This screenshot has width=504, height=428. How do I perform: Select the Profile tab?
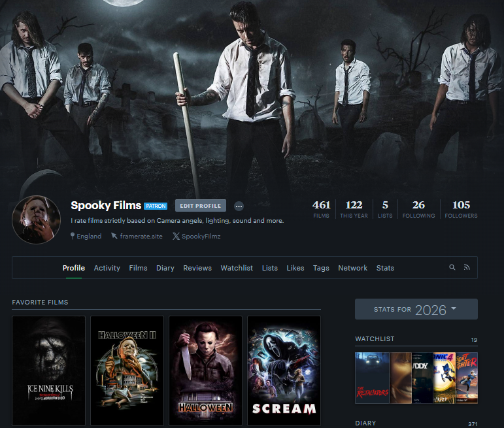click(74, 268)
